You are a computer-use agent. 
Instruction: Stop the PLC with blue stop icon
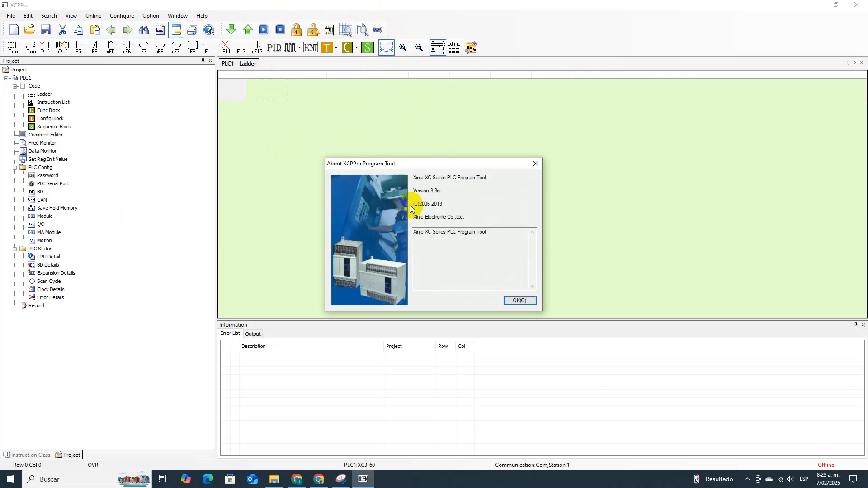point(280,30)
